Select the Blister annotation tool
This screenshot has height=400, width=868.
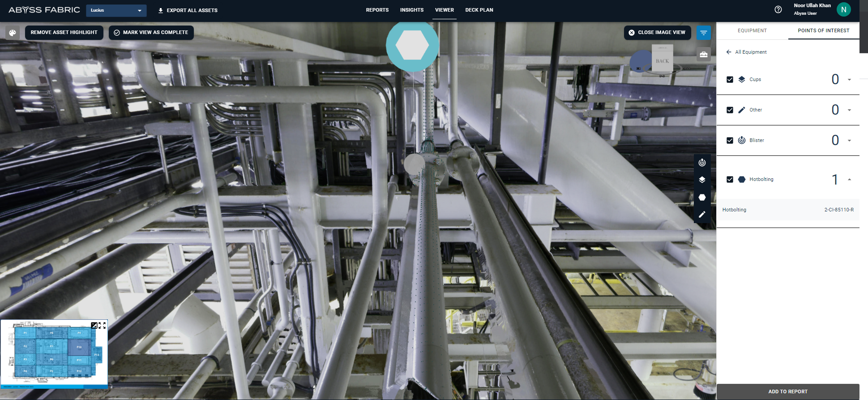(x=702, y=163)
